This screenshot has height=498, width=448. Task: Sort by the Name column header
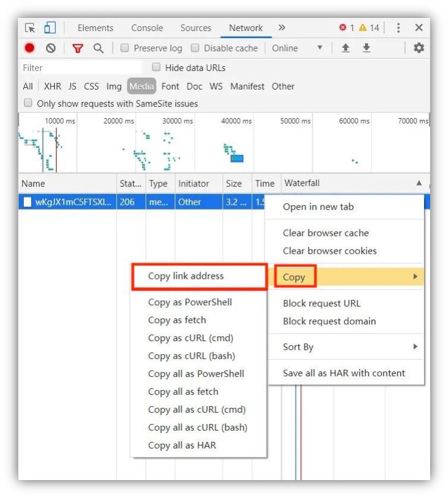point(67,183)
